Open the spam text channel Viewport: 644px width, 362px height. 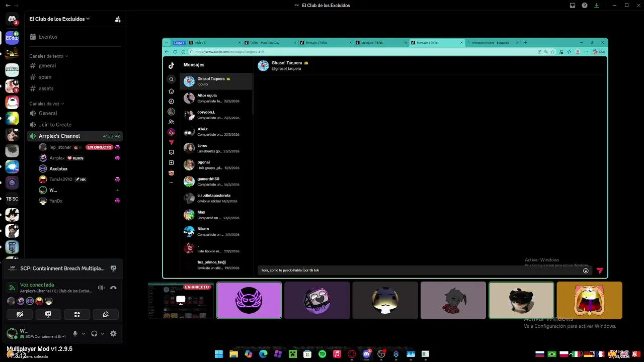[45, 77]
